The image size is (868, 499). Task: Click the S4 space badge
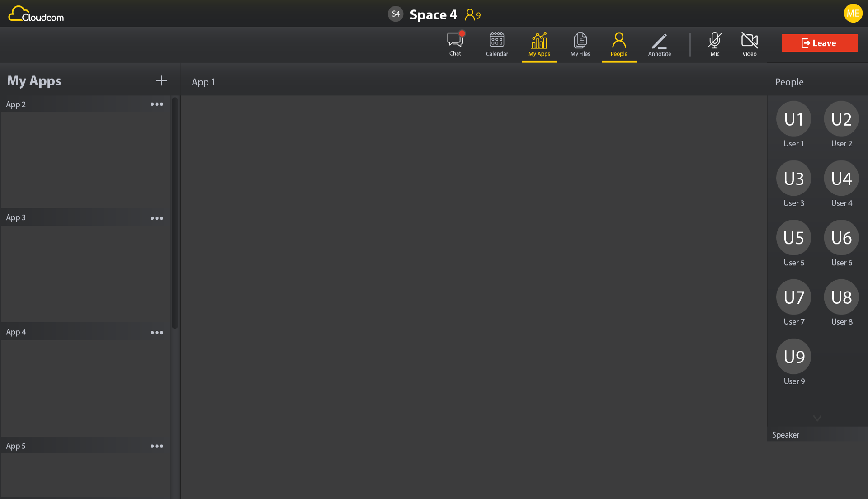[396, 14]
